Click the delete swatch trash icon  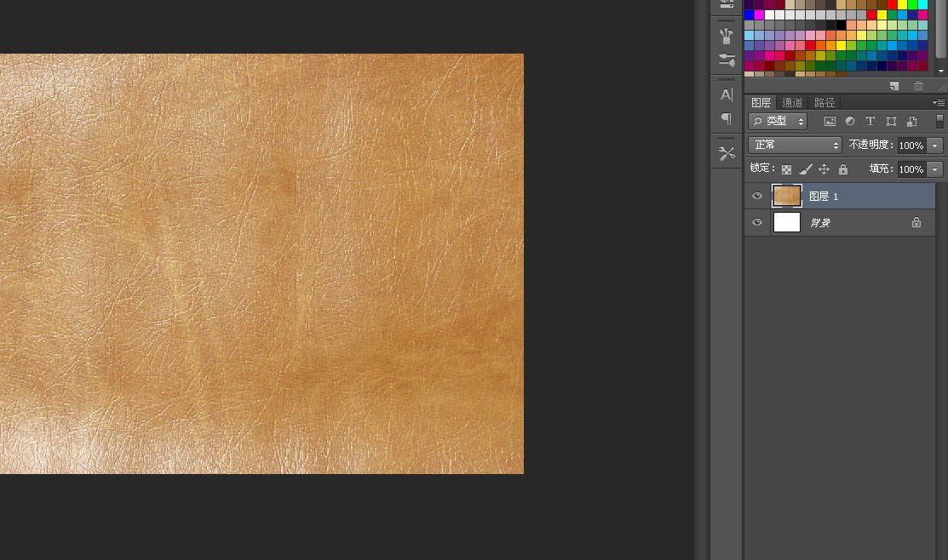(x=918, y=86)
